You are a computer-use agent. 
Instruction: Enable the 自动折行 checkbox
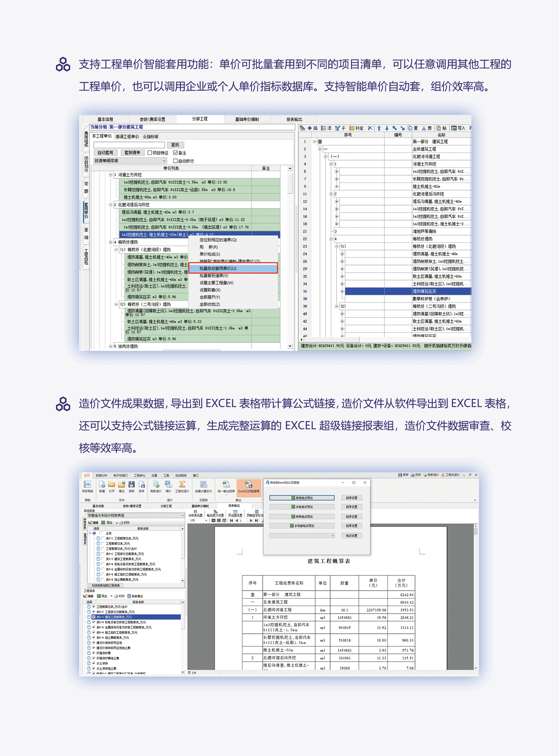(176, 161)
